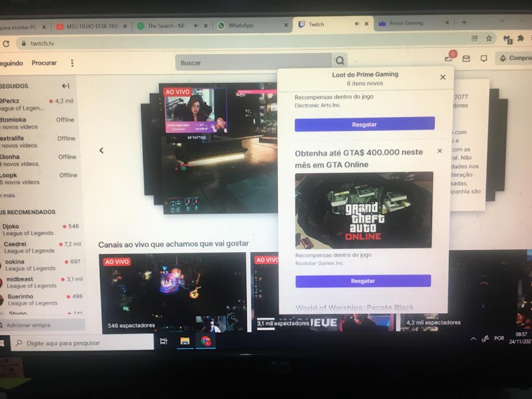The image size is (532, 399).
Task: Open midbeast recommended channel
Action: pos(41,282)
